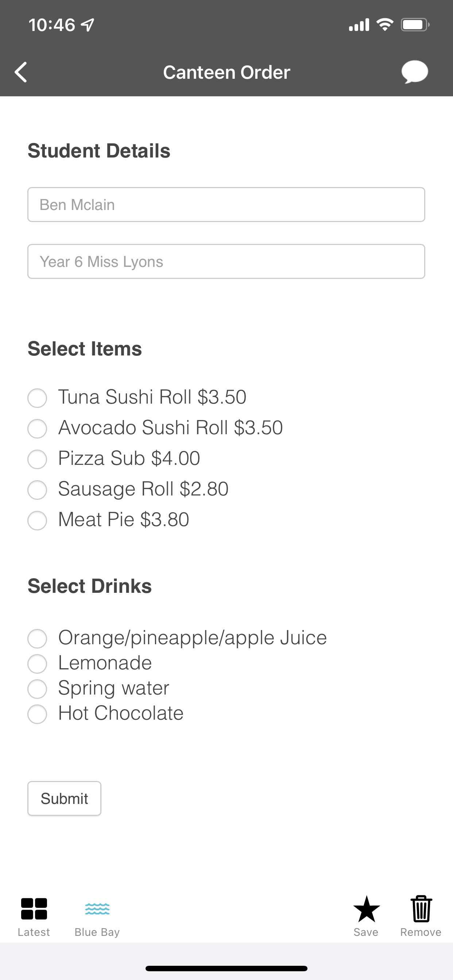Screen dimensions: 453x980
Task: Open the Blue Bay waves icon
Action: point(97,909)
